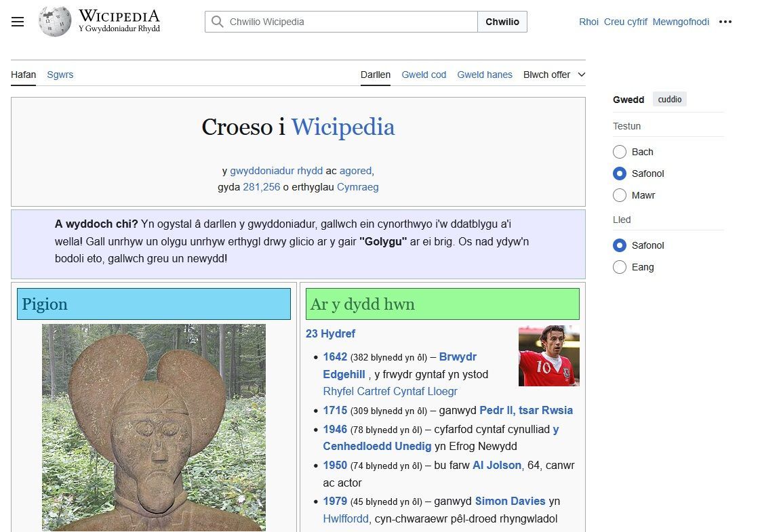Image resolution: width=781 pixels, height=532 pixels.
Task: Open the 1979 year link
Action: tap(335, 501)
